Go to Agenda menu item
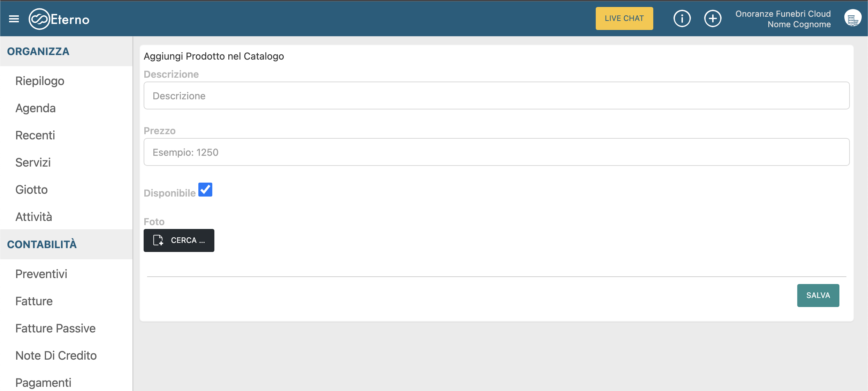Viewport: 868px width, 391px height. coord(36,108)
